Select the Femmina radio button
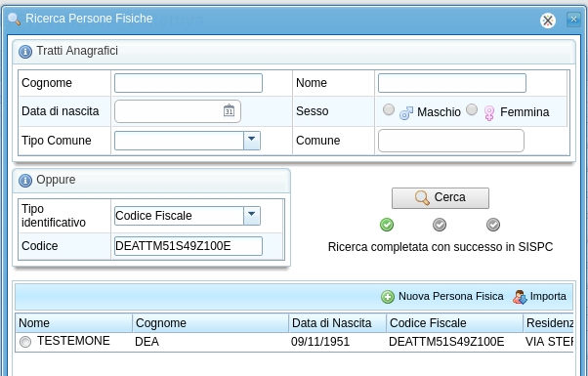The height and width of the screenshot is (376, 588). pos(472,109)
